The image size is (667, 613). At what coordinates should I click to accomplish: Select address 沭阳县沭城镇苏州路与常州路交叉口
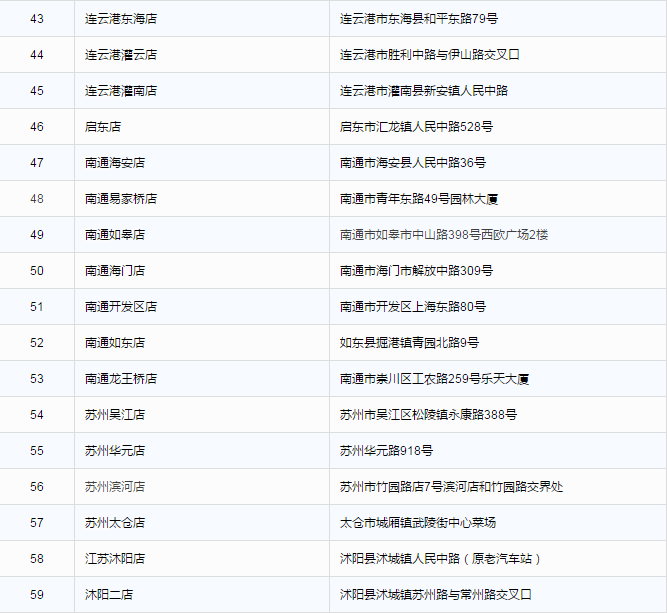click(436, 595)
